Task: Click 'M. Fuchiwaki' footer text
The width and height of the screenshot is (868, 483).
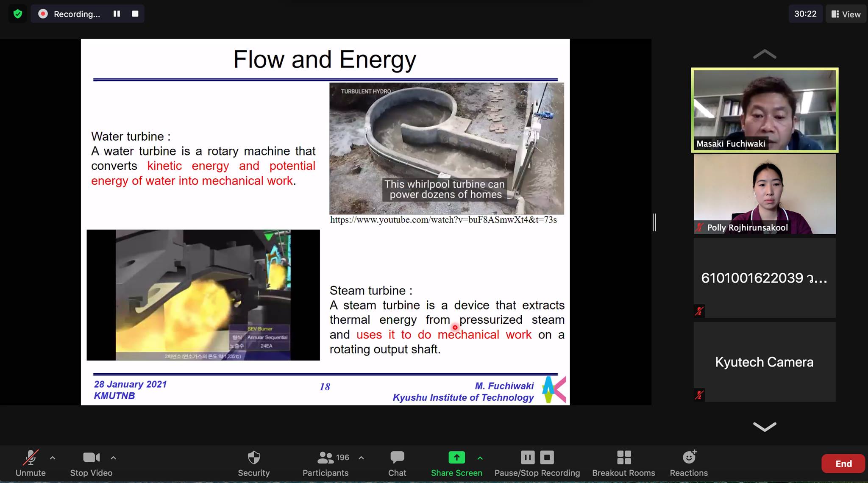Action: tap(504, 386)
